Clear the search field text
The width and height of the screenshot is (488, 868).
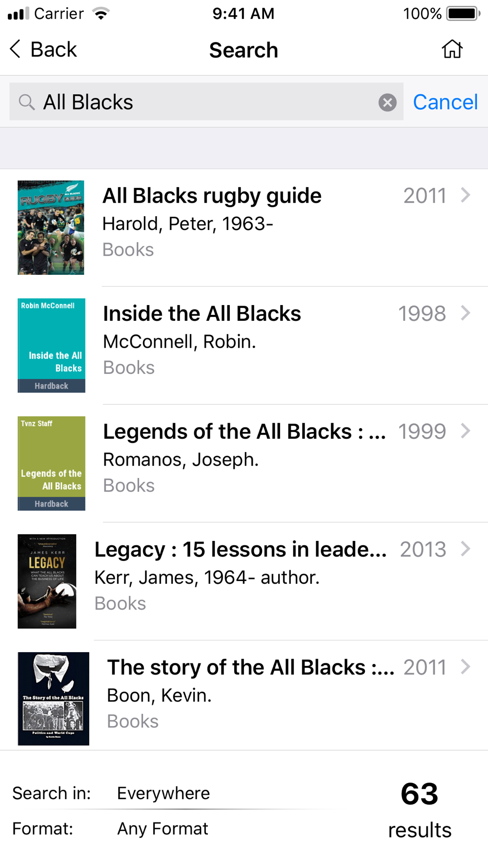387,103
